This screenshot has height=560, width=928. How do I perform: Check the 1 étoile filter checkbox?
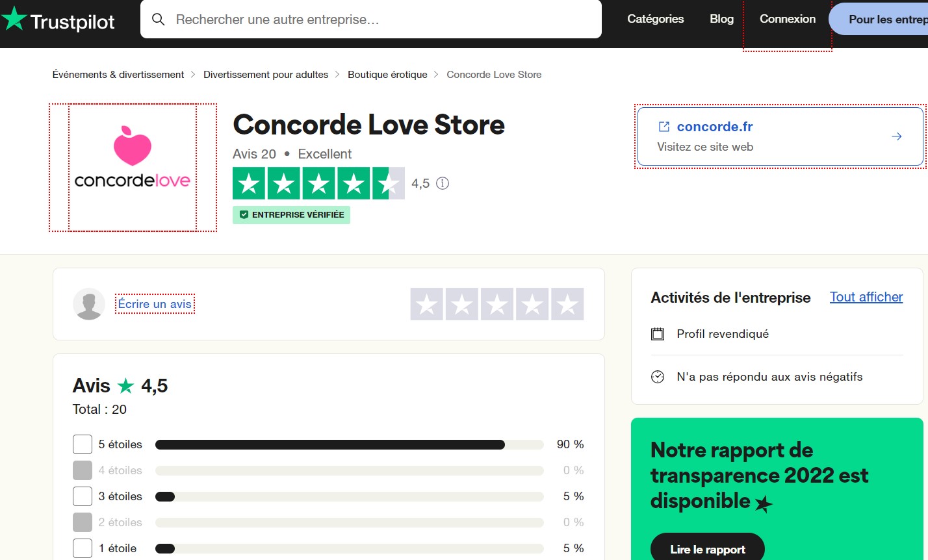pos(83,548)
